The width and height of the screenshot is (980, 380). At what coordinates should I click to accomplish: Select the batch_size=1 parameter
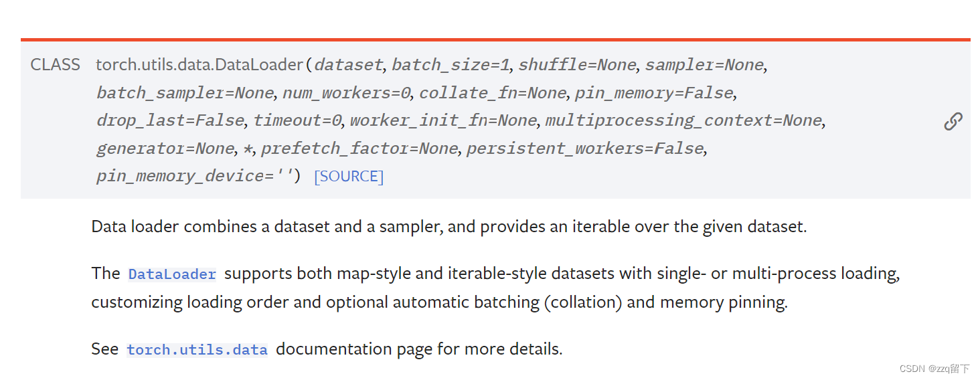tap(451, 65)
